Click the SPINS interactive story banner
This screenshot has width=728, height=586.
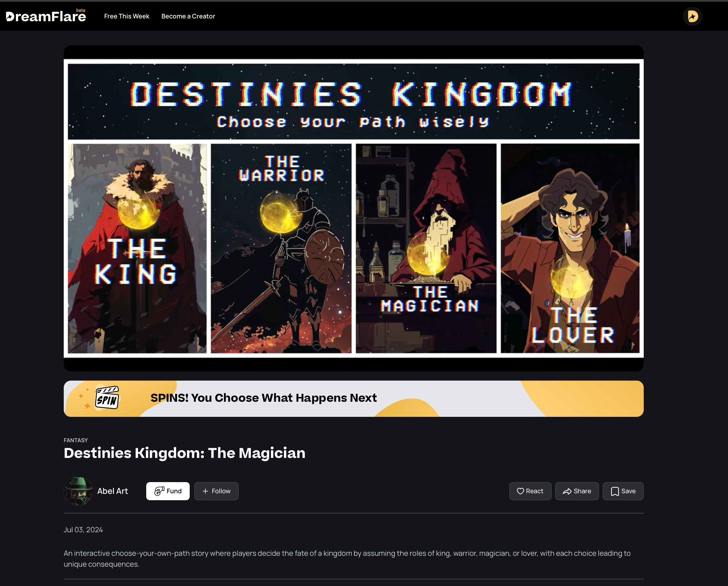point(354,398)
